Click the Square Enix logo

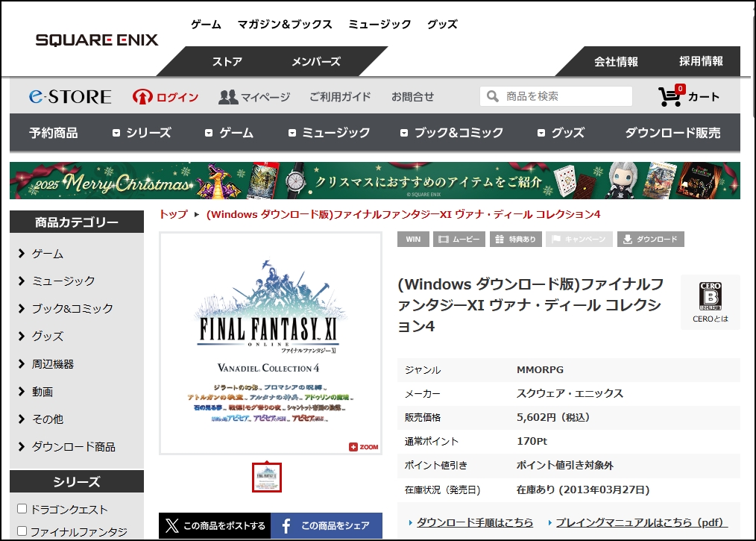[x=97, y=40]
